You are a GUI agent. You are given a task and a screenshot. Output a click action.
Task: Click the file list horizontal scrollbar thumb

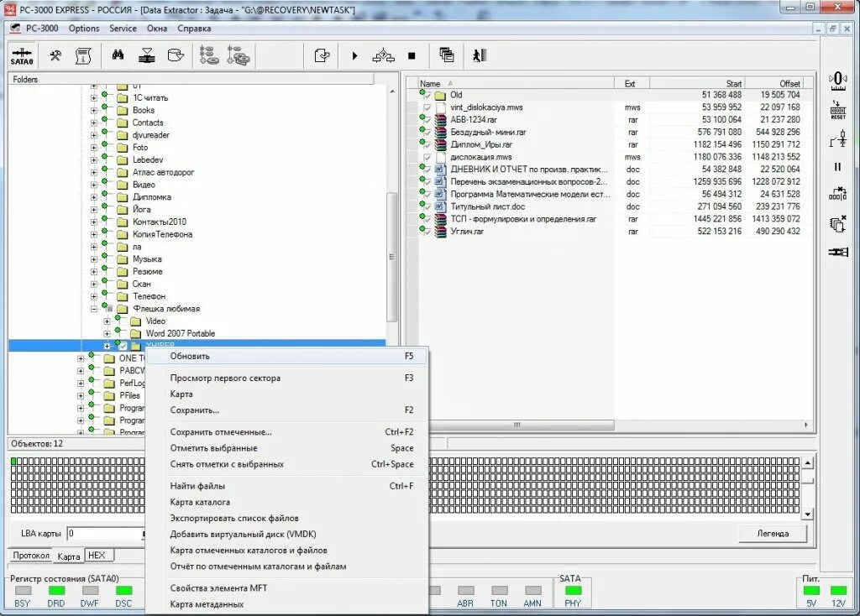coord(517,425)
